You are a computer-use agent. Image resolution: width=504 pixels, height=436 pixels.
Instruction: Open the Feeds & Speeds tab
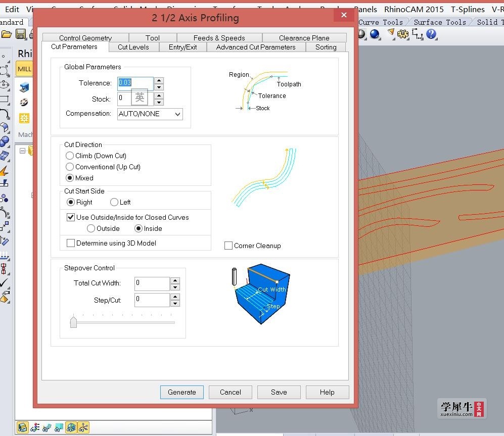(219, 38)
